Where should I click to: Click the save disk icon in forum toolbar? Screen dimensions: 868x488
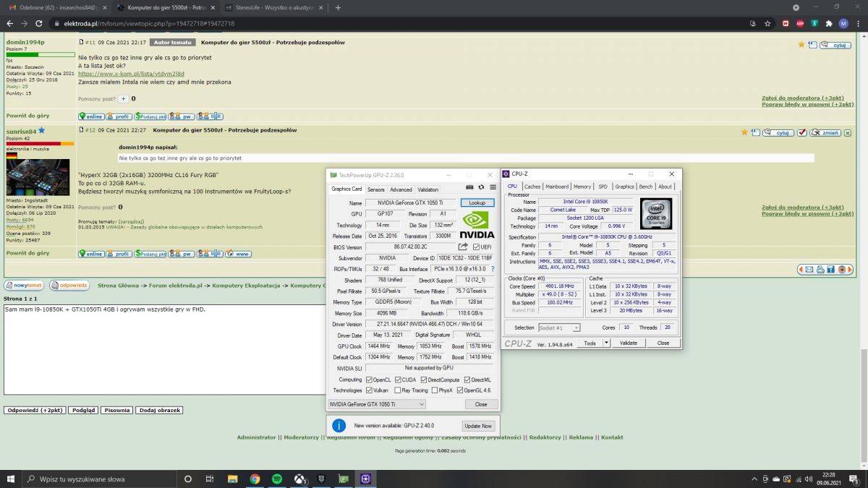pos(832,269)
